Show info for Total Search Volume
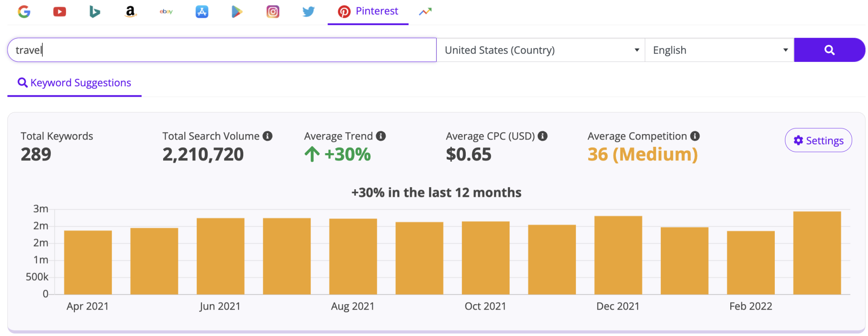Image resolution: width=868 pixels, height=336 pixels. (267, 136)
